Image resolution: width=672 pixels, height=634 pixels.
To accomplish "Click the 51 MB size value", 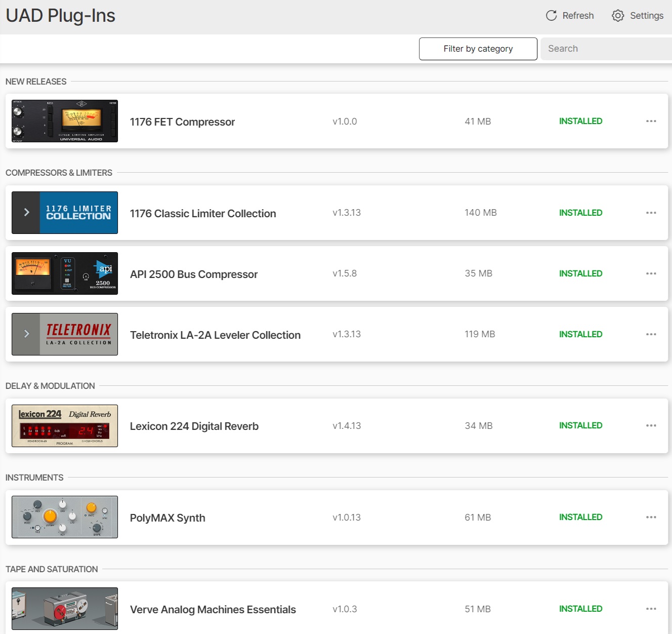I will 478,609.
